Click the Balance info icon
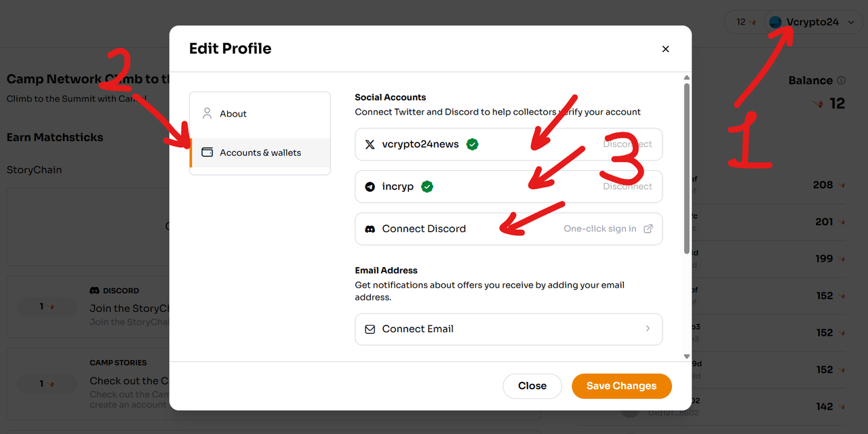 coord(842,80)
